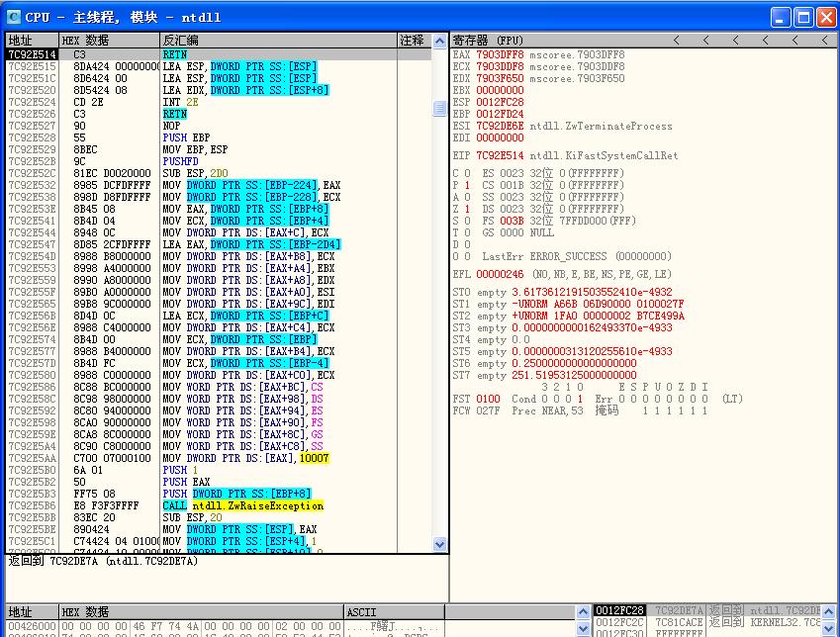This screenshot has height=637, width=840.
Task: Click EBP register value 0012FD24
Action: coord(500,114)
